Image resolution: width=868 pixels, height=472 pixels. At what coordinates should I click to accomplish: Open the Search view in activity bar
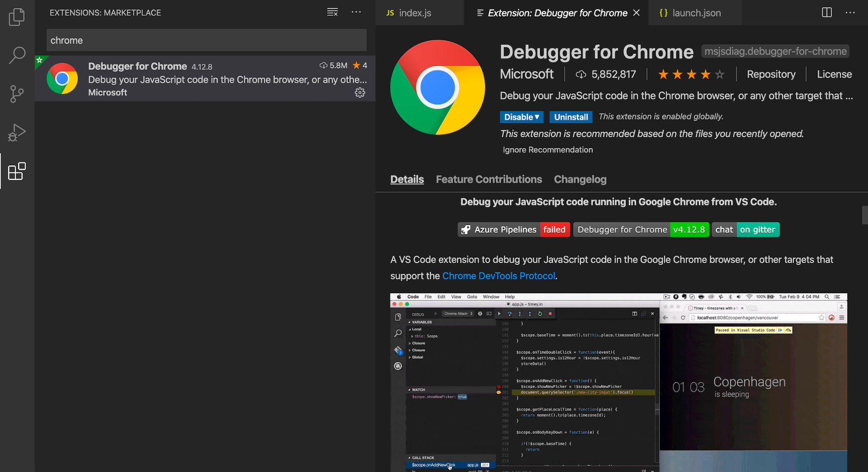coord(17,55)
